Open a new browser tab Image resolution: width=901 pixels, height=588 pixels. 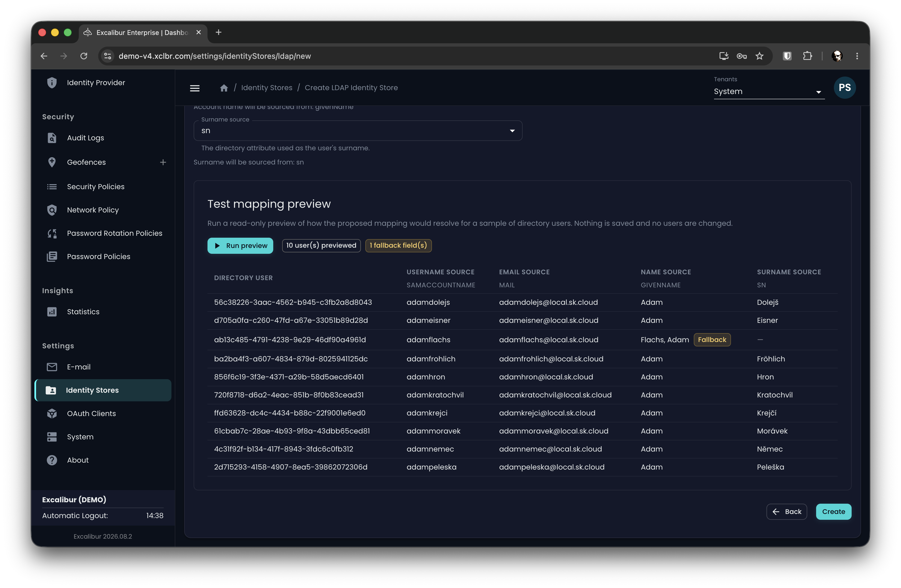[218, 32]
